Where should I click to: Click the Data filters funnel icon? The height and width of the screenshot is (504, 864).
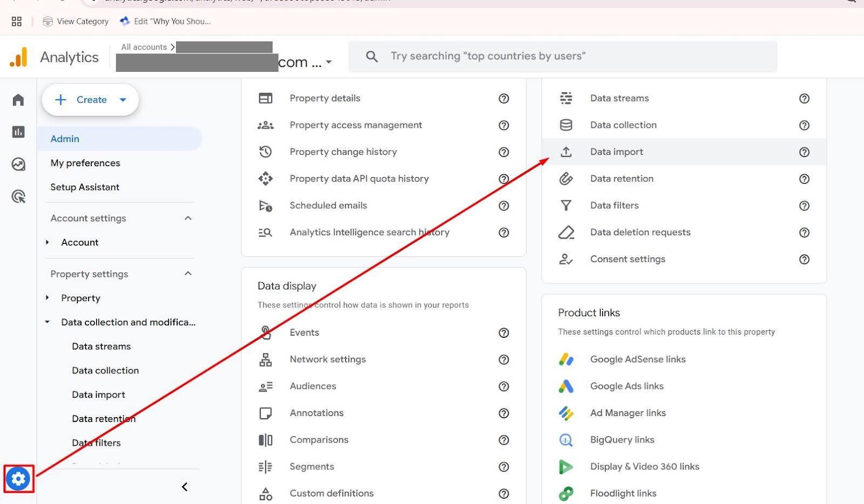[x=566, y=206]
